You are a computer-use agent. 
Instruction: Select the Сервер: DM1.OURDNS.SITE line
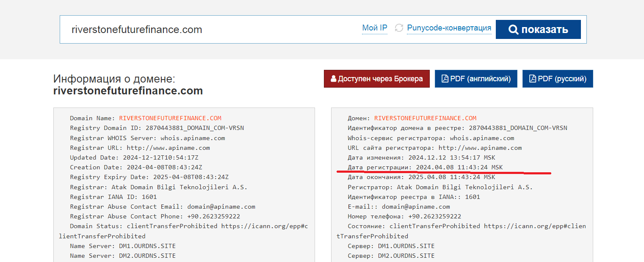(x=391, y=246)
